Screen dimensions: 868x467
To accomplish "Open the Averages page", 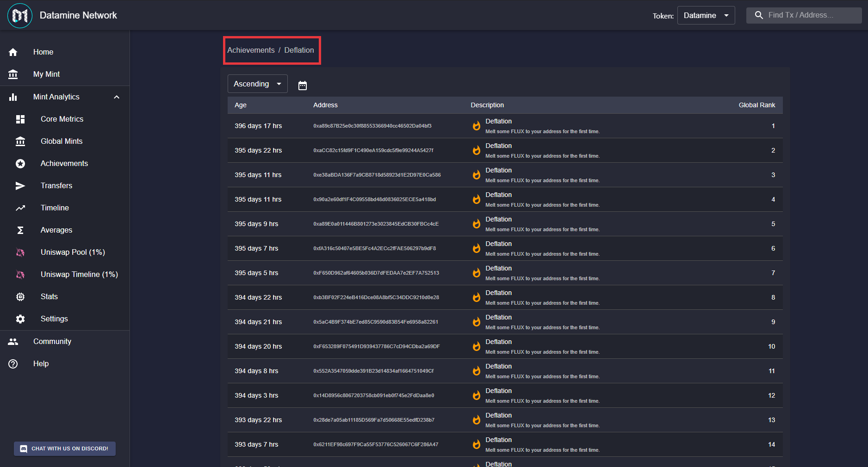I will coord(65,230).
